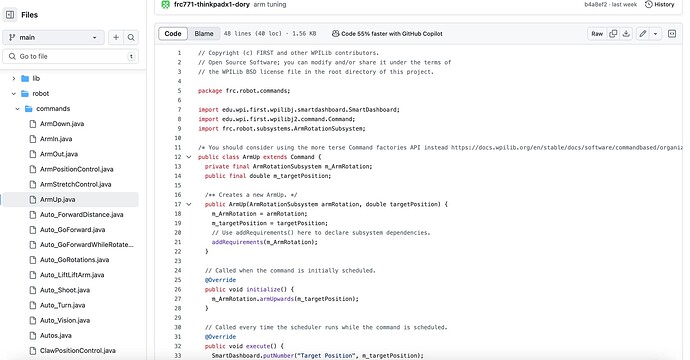690x360 pixels.
Task: Open Auto_GoRotations.java file
Action: pos(74,260)
